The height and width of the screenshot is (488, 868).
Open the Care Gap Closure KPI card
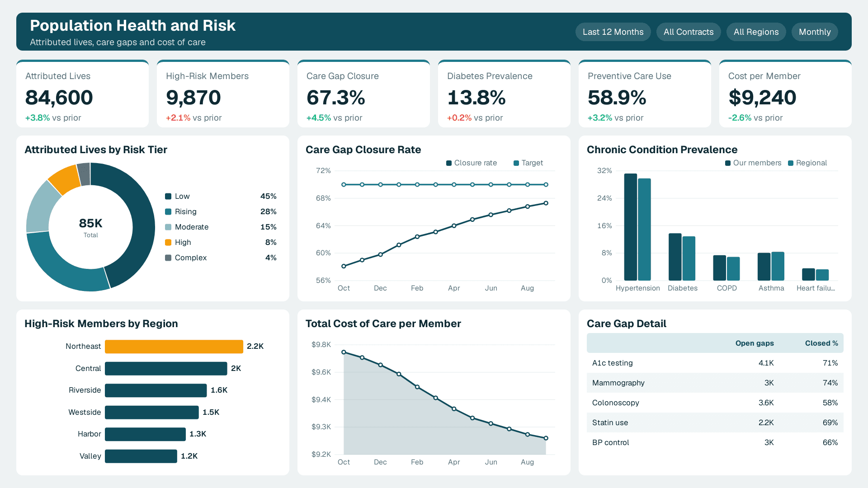[x=363, y=94]
